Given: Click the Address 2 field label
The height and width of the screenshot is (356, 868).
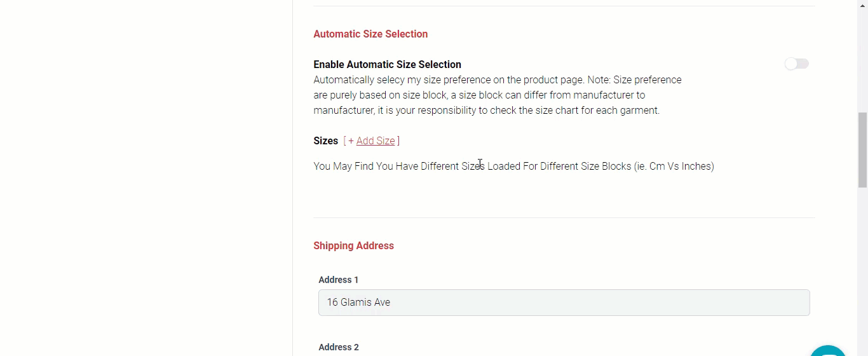Looking at the screenshot, I should pyautogui.click(x=339, y=347).
